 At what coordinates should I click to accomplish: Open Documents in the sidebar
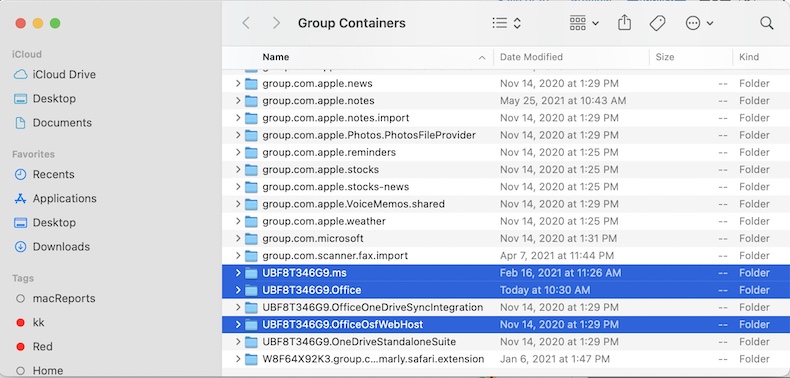pyautogui.click(x=53, y=123)
